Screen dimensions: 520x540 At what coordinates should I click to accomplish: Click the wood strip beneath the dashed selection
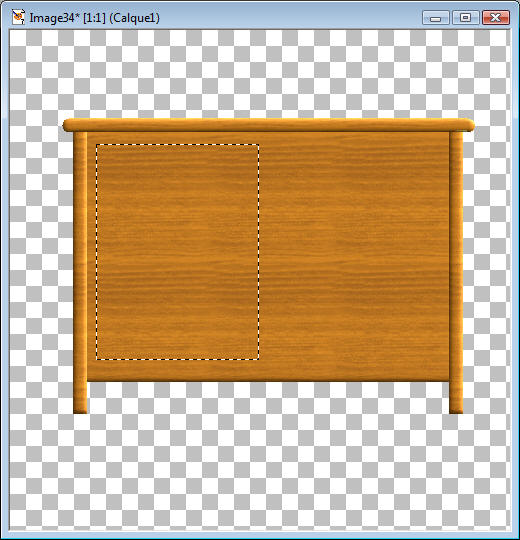point(177,371)
